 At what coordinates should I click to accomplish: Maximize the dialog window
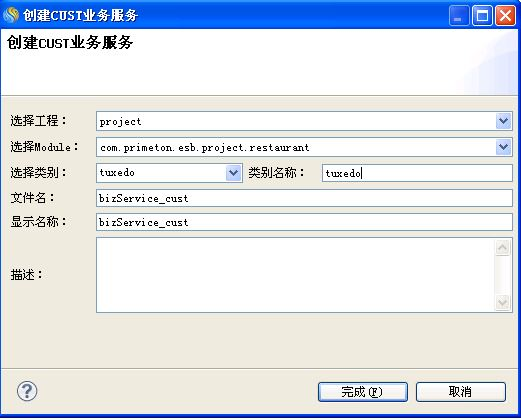[x=482, y=15]
